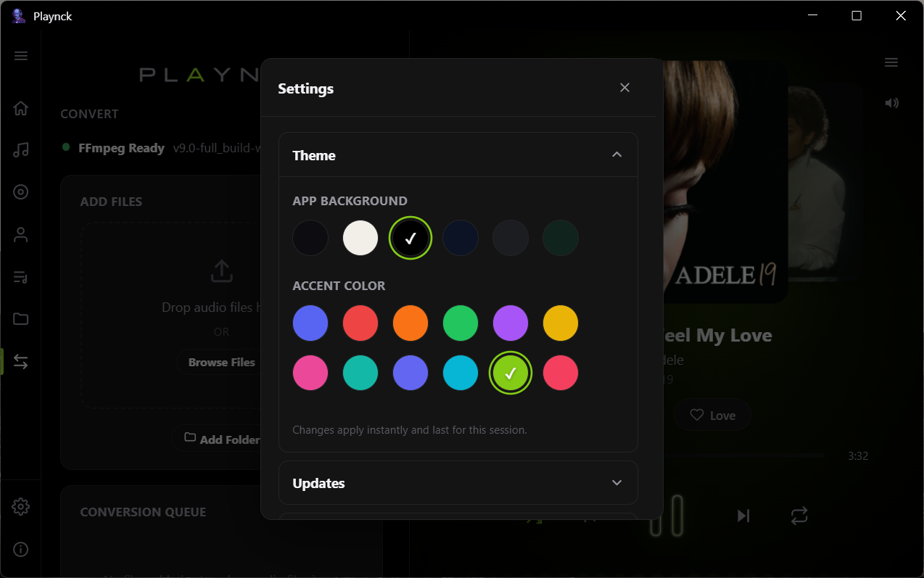Screen dimensions: 924x578
Task: Choose the yellow accent color
Action: (x=561, y=323)
